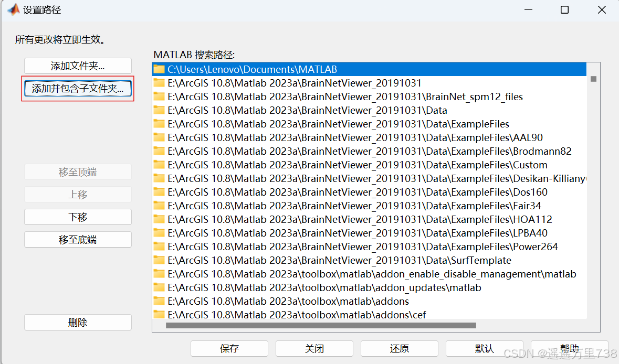The image size is (619, 364).
Task: Click the horizontal scrollbar of path list
Action: (321, 325)
